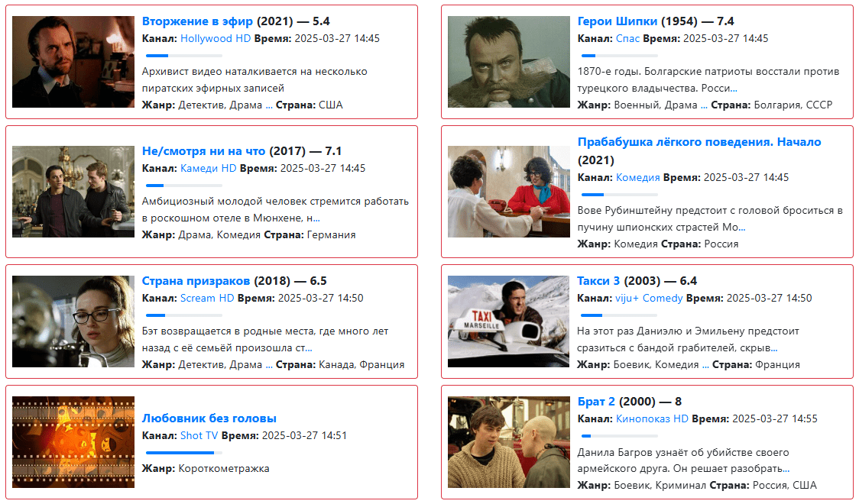
Task: Select the Камеди HD channel link
Action: pos(208,168)
